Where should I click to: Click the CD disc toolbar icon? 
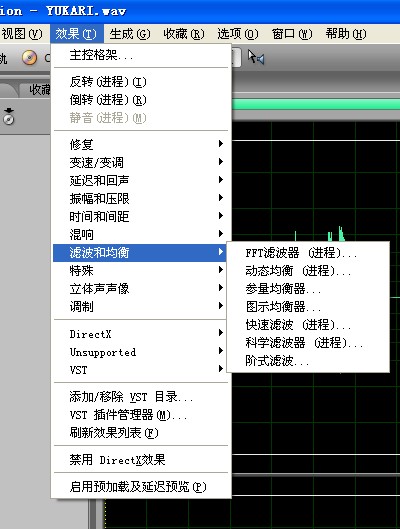(x=30, y=57)
